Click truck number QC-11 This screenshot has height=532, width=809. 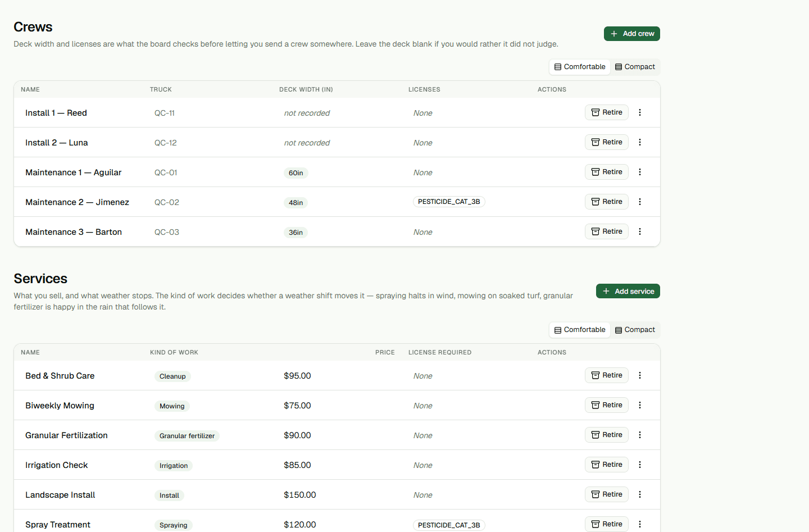coord(165,113)
